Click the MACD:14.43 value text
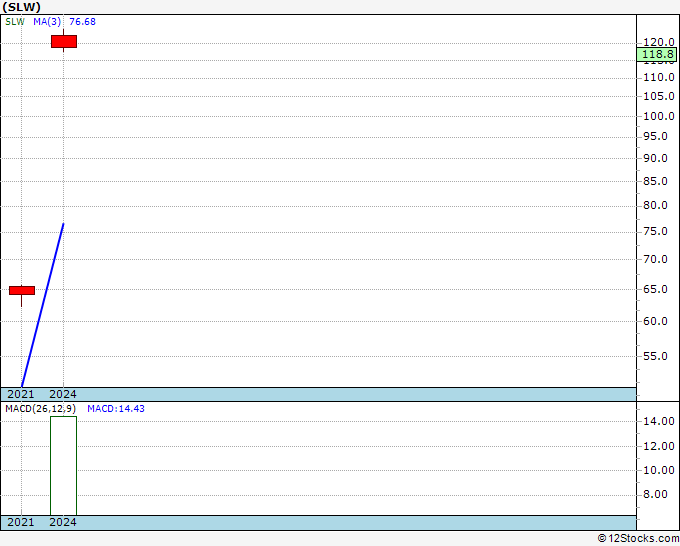Image resolution: width=680 pixels, height=546 pixels. tap(116, 409)
